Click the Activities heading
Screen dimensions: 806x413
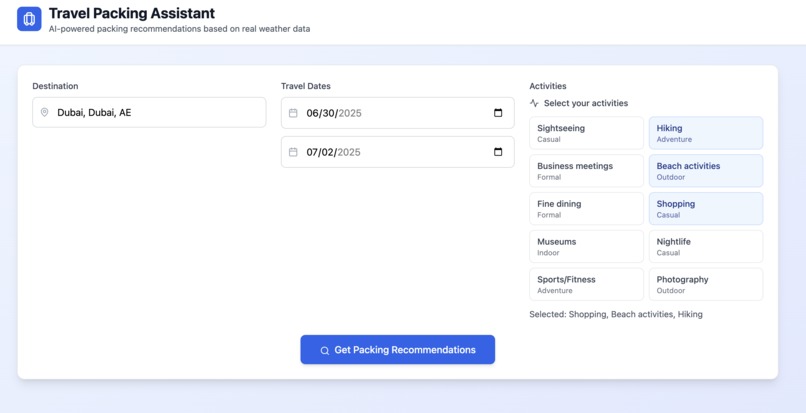(548, 86)
